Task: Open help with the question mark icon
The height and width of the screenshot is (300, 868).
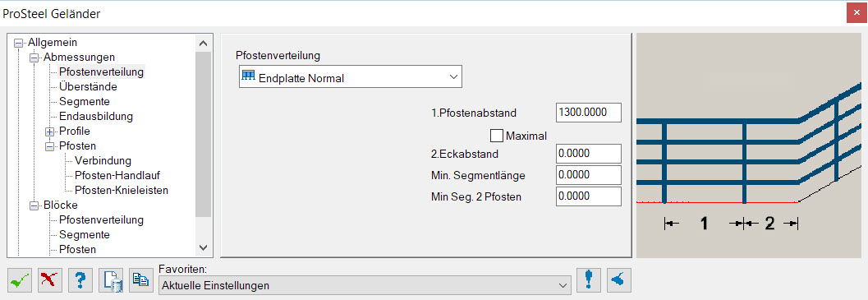Action: (x=80, y=280)
